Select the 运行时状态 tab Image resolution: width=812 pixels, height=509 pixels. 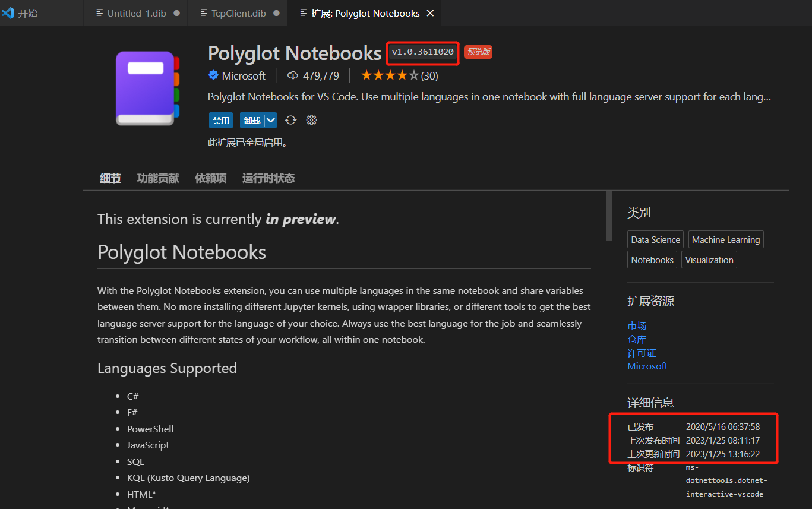(268, 178)
